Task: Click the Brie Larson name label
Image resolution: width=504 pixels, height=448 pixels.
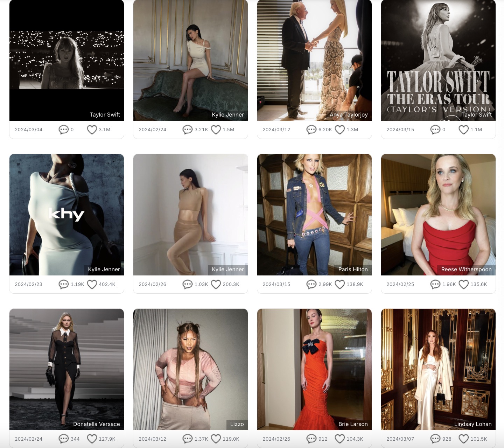Action: click(353, 424)
